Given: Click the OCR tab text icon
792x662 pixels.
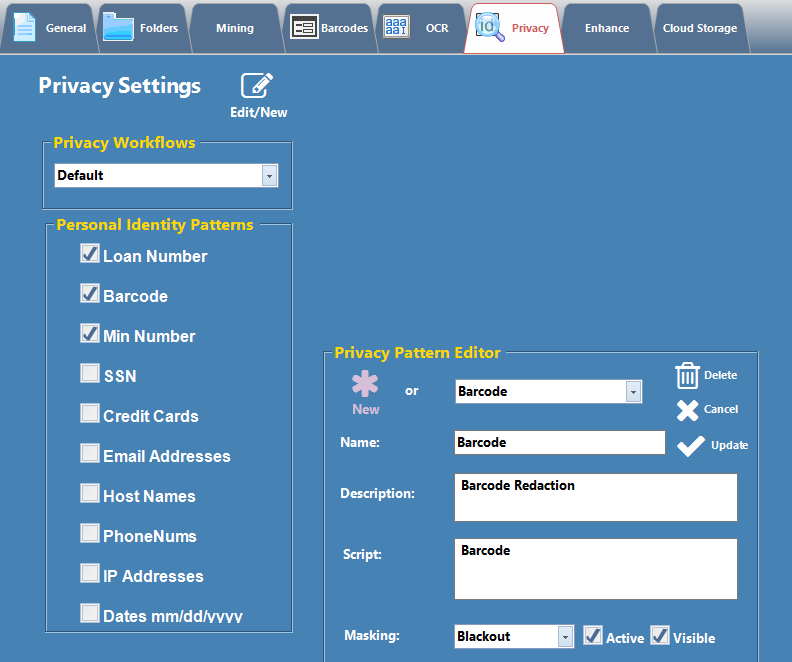Looking at the screenshot, I should [x=397, y=27].
